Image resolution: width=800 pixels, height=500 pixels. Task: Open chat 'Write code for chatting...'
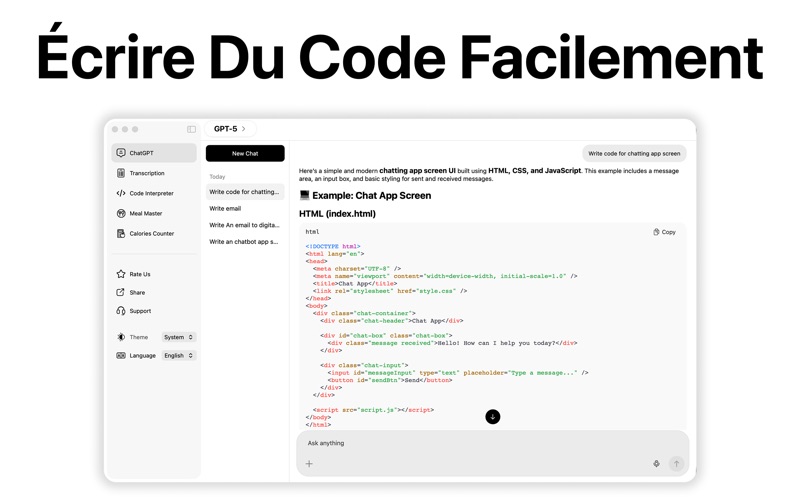coord(245,192)
